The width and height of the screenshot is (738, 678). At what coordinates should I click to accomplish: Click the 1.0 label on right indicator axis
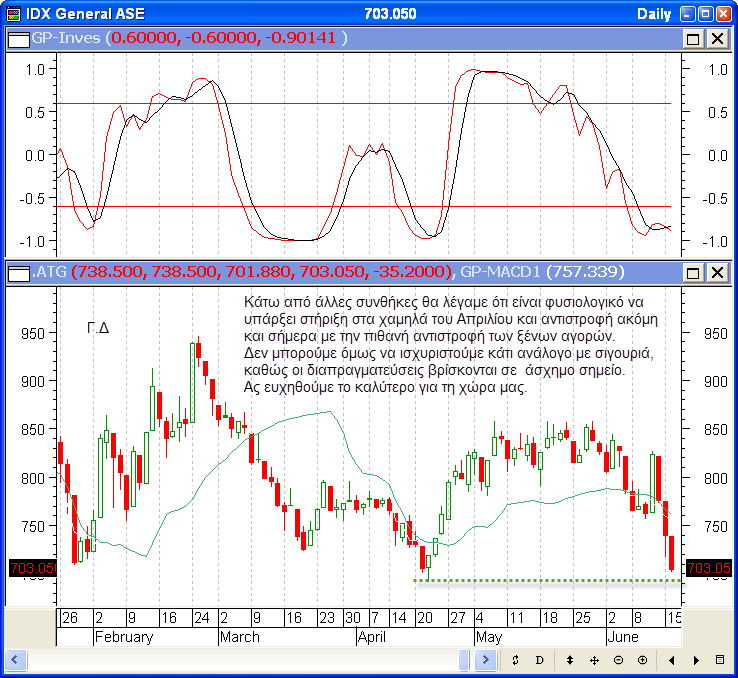pos(718,70)
